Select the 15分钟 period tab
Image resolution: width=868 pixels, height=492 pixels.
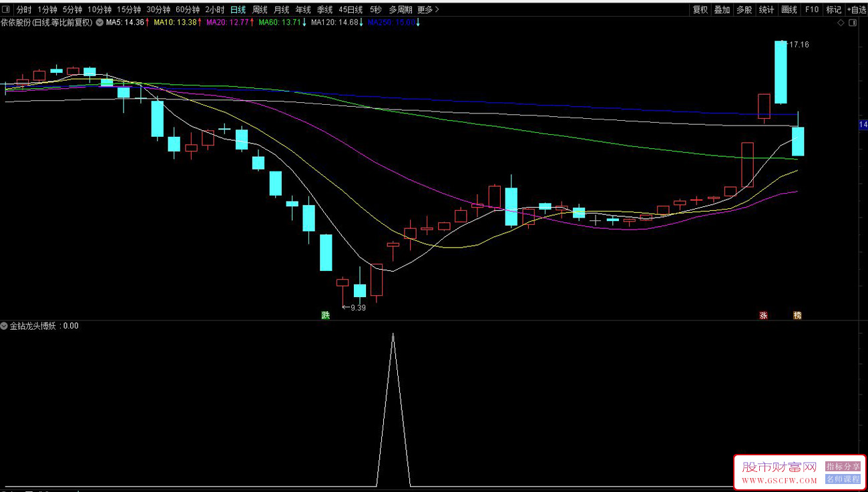click(x=128, y=9)
